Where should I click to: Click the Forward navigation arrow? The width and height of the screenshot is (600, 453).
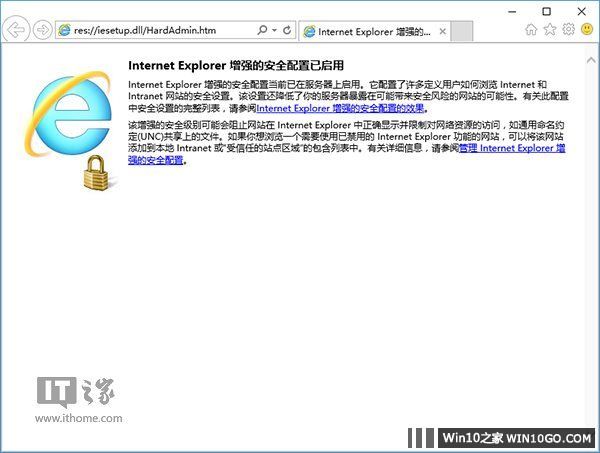pyautogui.click(x=42, y=29)
